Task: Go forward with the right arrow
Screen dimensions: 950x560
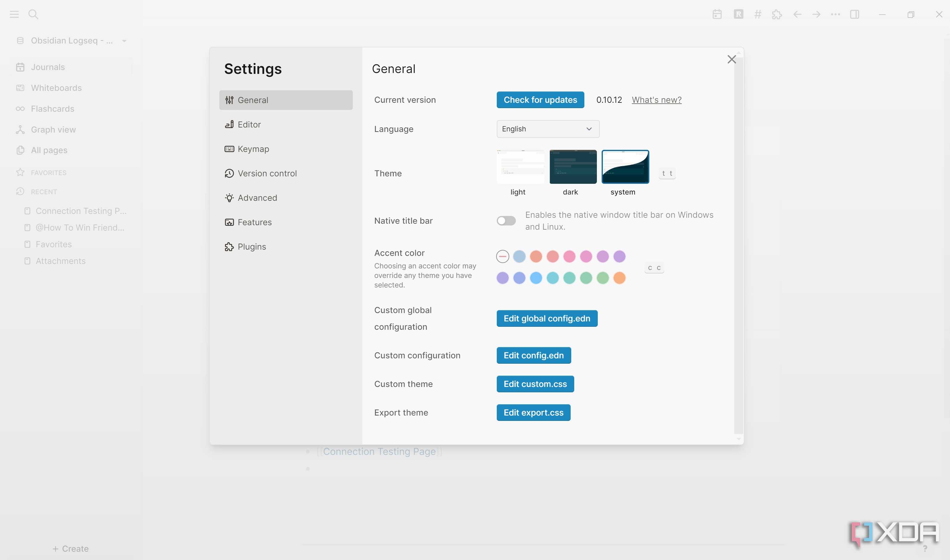Action: pyautogui.click(x=816, y=14)
